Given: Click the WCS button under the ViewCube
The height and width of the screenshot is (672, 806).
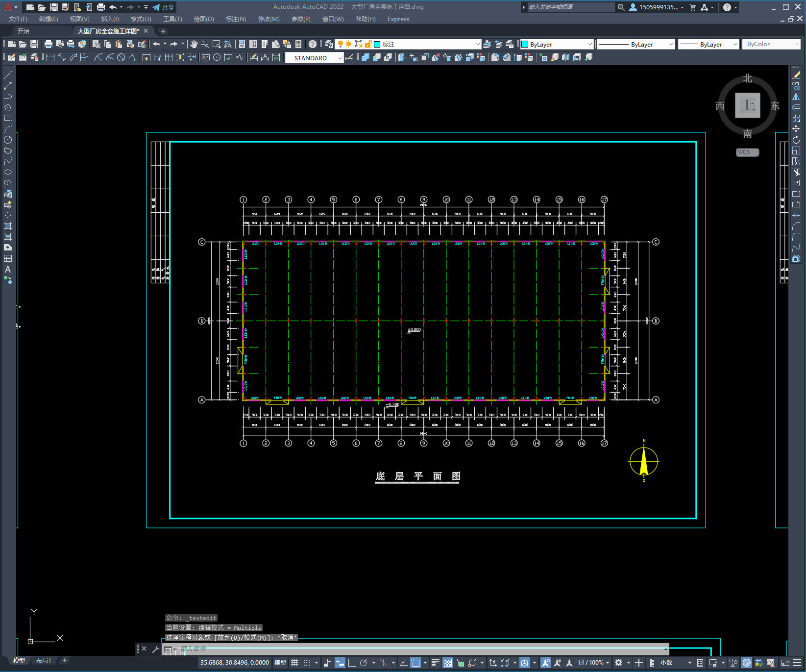Looking at the screenshot, I should click(x=747, y=152).
